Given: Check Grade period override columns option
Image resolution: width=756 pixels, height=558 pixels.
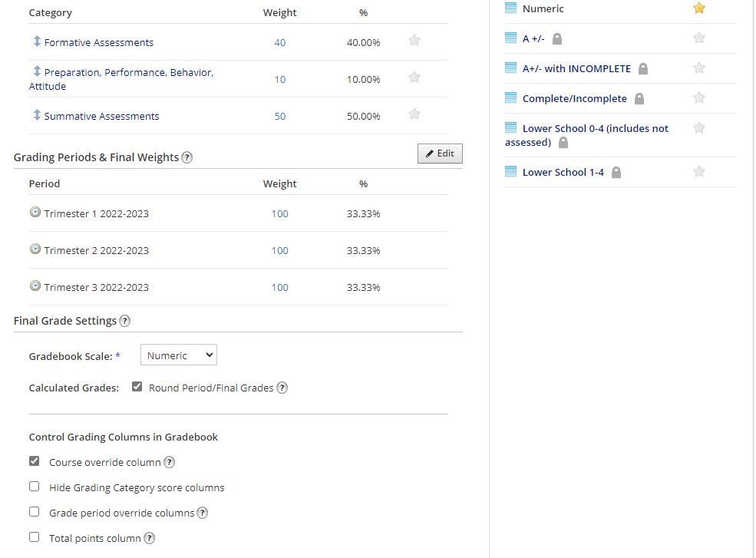Looking at the screenshot, I should (34, 512).
